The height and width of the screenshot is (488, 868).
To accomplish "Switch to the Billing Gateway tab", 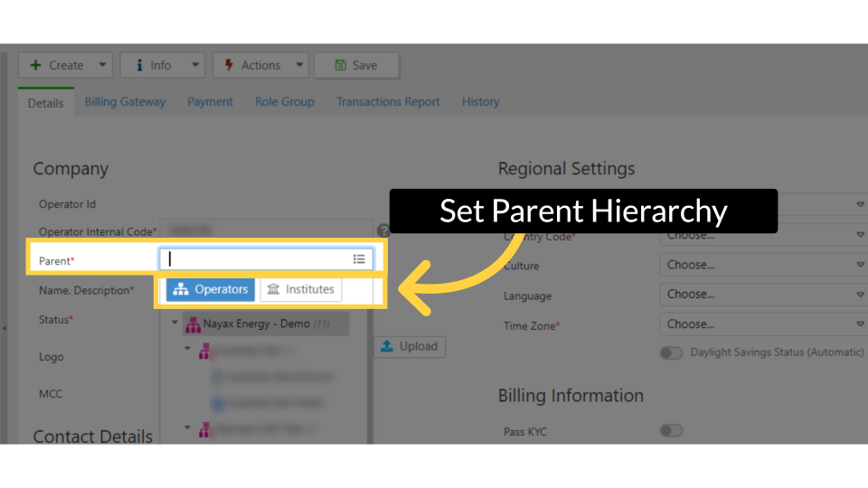I will [x=125, y=102].
